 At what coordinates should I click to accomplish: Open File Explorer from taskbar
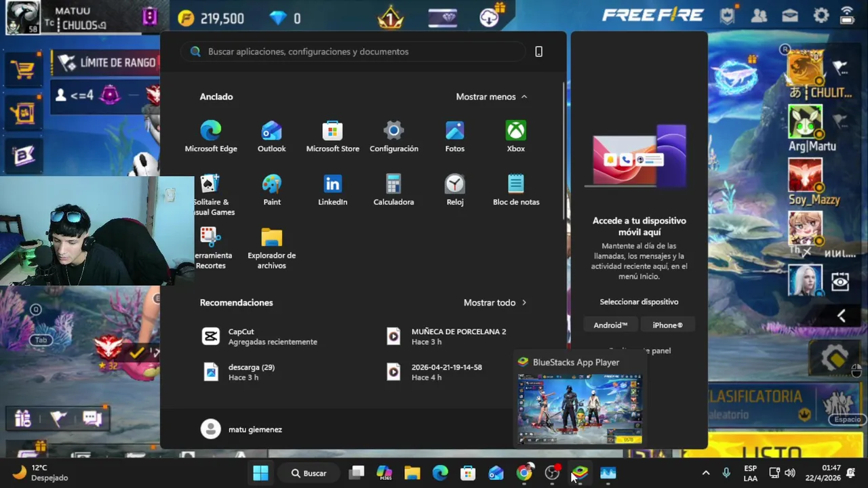pos(412,473)
